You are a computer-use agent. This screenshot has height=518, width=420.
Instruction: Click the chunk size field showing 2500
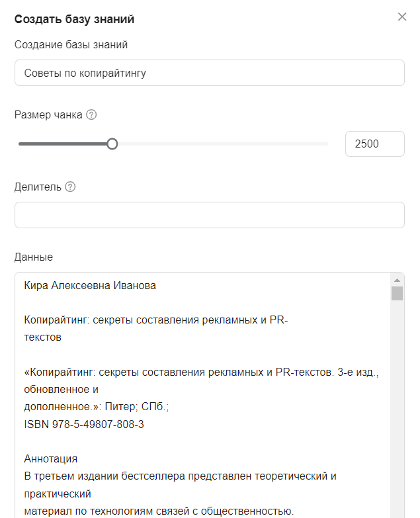374,144
